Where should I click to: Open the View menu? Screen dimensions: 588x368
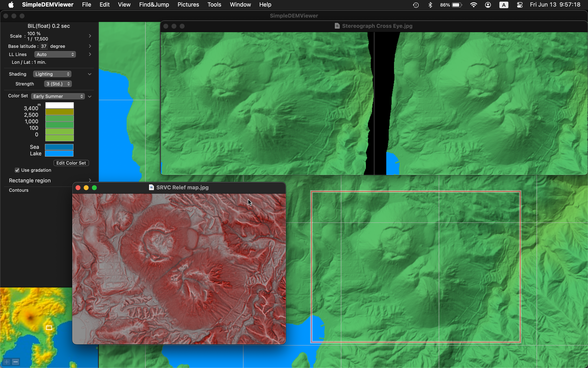click(124, 5)
